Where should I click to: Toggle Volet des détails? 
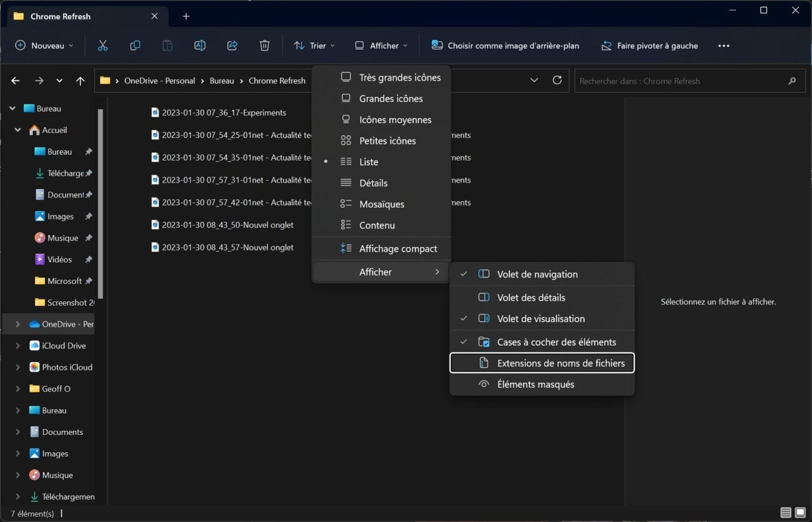pos(542,297)
